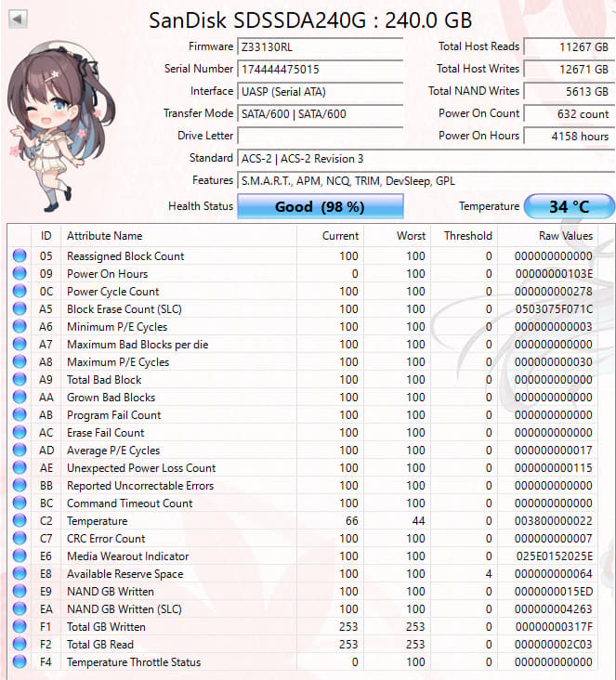Click the ID column header

[x=46, y=236]
